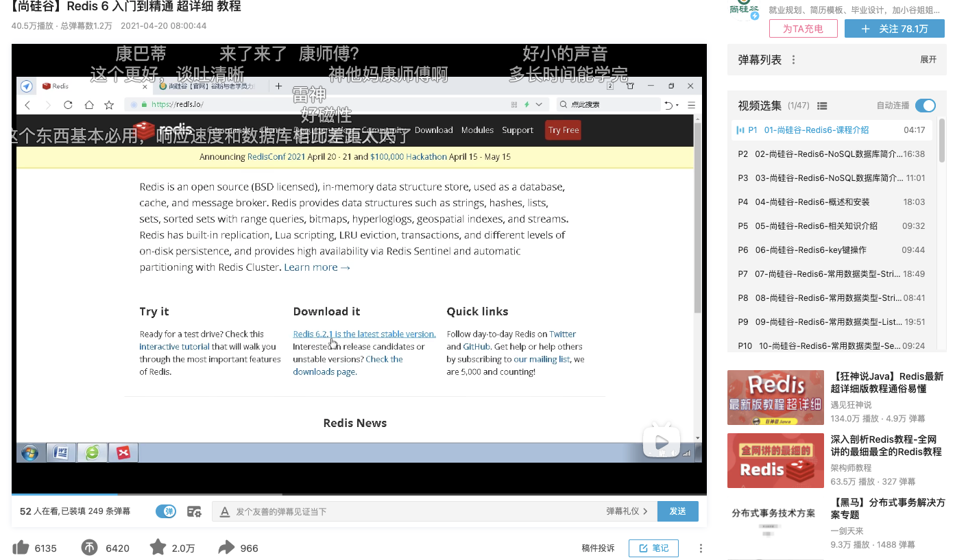Click the Windows Start orb in the video
This screenshot has width=979, height=560.
pos(30,452)
